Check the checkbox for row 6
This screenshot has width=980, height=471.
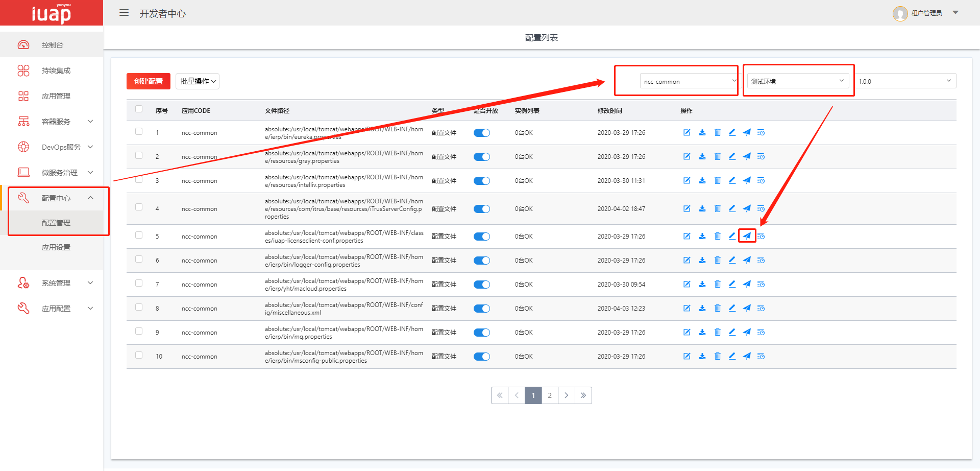pos(139,259)
